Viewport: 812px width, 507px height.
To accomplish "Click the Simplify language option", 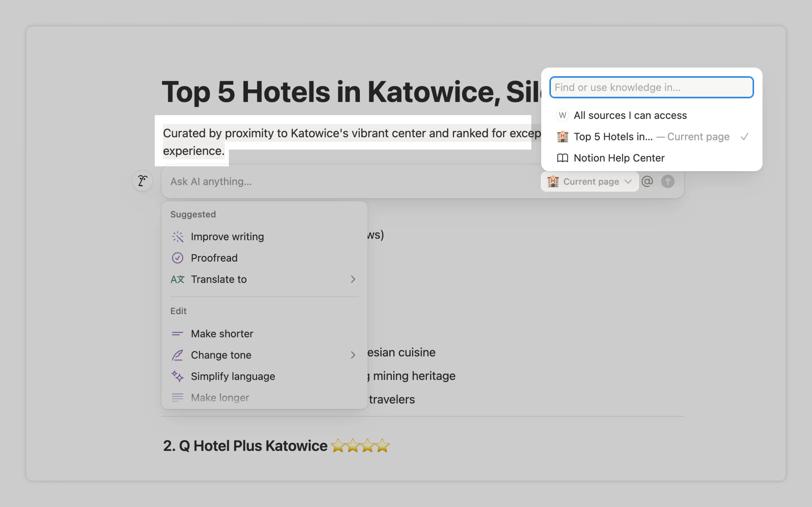I will (x=233, y=376).
